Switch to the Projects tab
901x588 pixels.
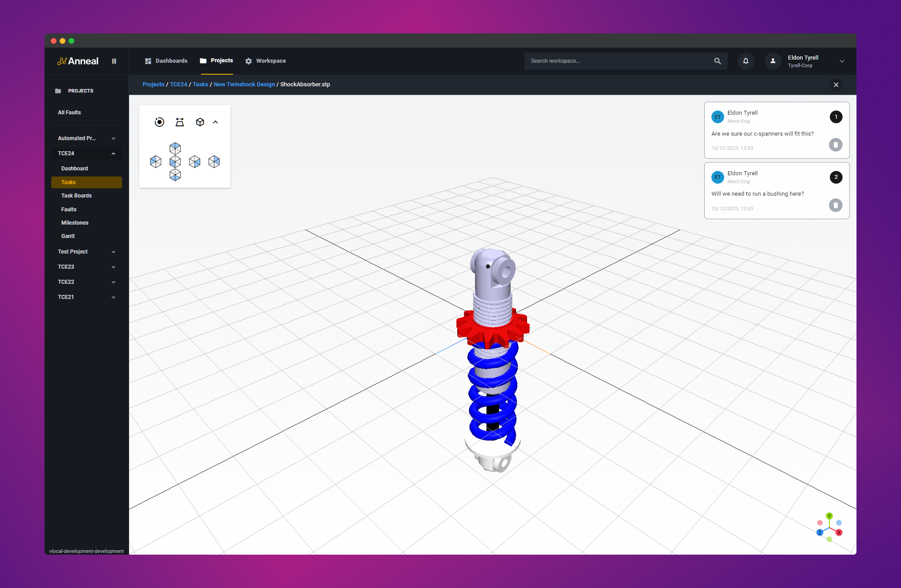coord(217,60)
